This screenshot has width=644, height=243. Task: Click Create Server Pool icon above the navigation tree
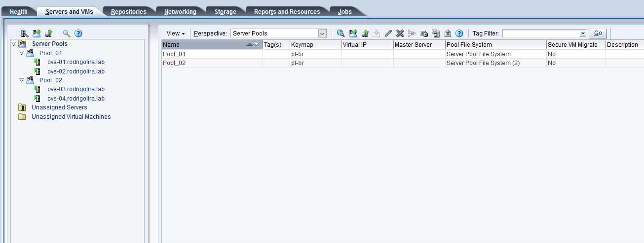click(x=37, y=34)
